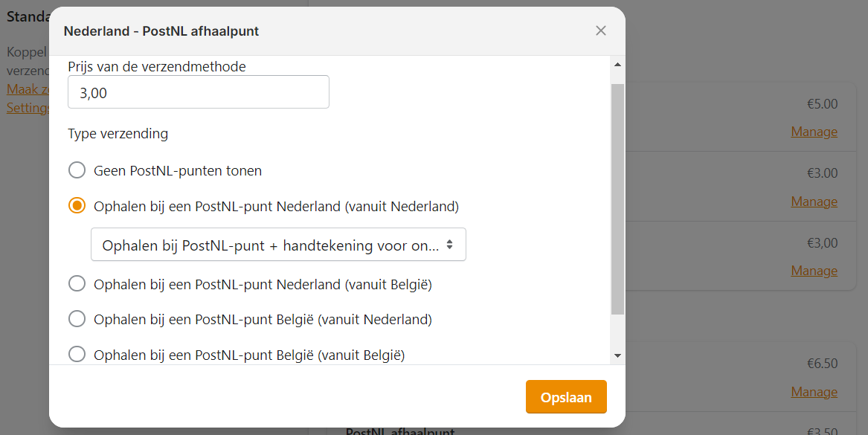The height and width of the screenshot is (435, 868).
Task: Click the Manage link beside the second €3.00 method
Action: [x=814, y=270]
